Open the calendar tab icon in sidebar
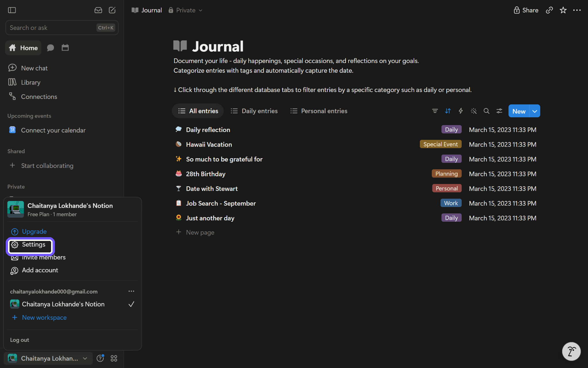 [x=65, y=48]
